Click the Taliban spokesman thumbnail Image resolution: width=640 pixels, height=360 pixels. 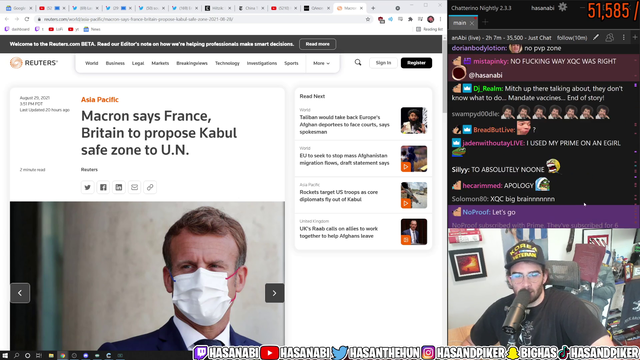click(414, 120)
